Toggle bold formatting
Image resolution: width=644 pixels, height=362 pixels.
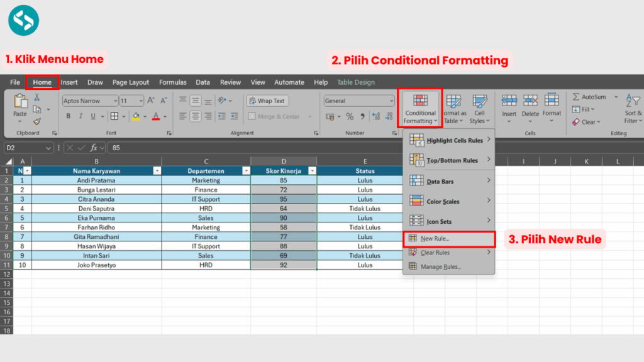pos(68,116)
